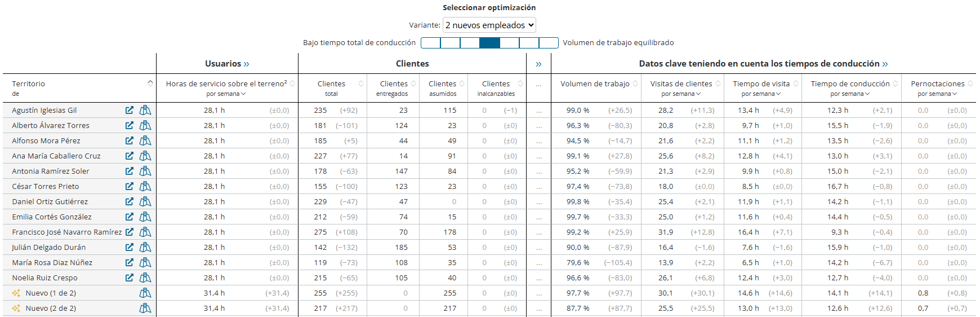
Task: Show map for Alberto Álvarez Torres territory
Action: pyautogui.click(x=145, y=125)
